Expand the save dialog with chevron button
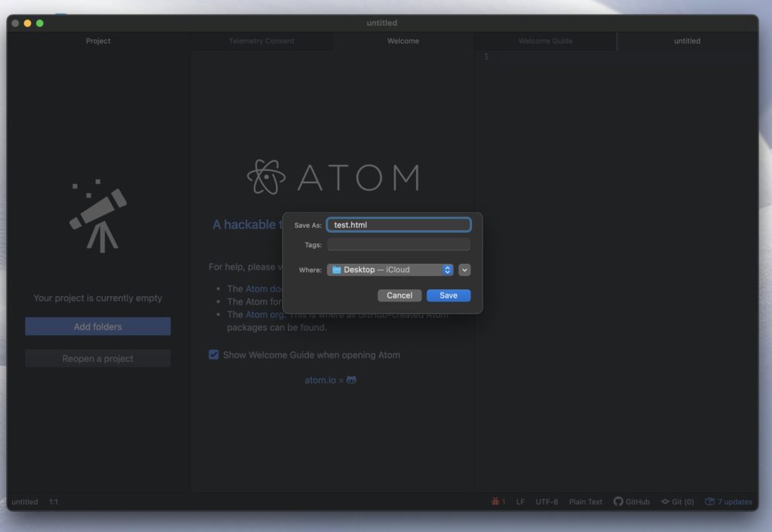772x532 pixels. pyautogui.click(x=464, y=270)
